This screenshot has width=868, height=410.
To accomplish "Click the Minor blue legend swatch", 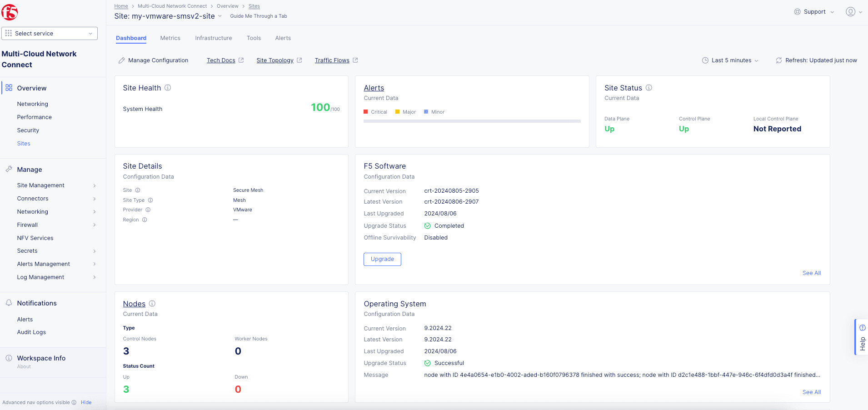I will click(x=426, y=112).
